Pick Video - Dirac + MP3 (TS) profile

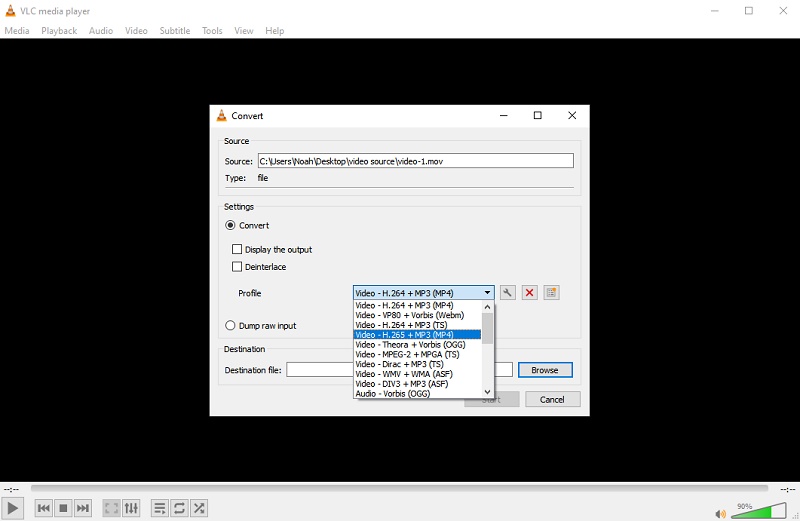417,364
